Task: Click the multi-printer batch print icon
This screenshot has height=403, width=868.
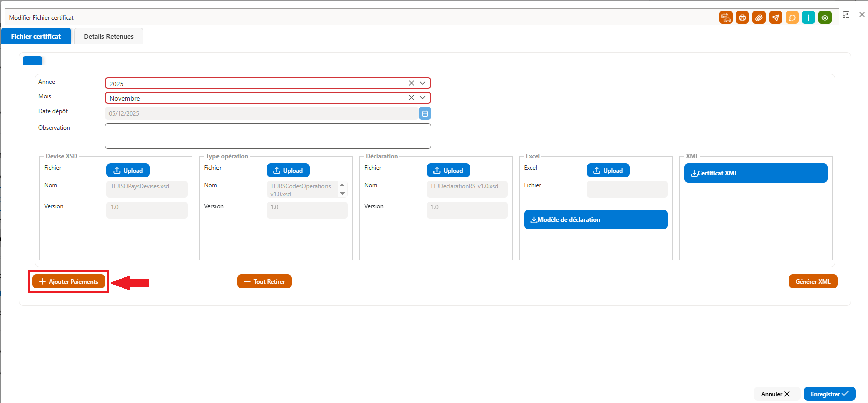Action: [726, 18]
